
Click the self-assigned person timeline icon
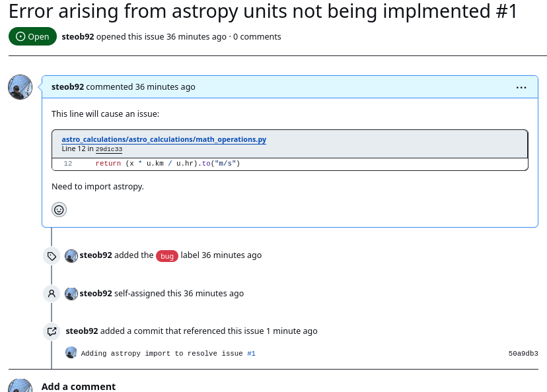point(51,294)
